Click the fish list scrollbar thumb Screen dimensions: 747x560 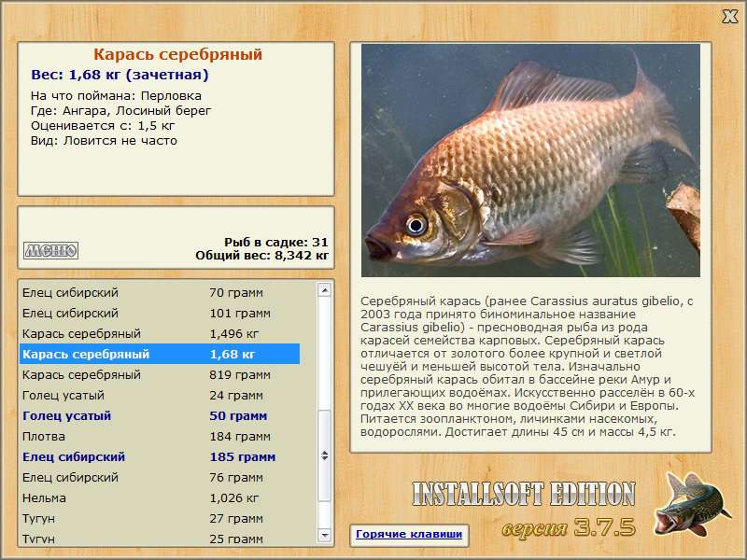coord(324,455)
